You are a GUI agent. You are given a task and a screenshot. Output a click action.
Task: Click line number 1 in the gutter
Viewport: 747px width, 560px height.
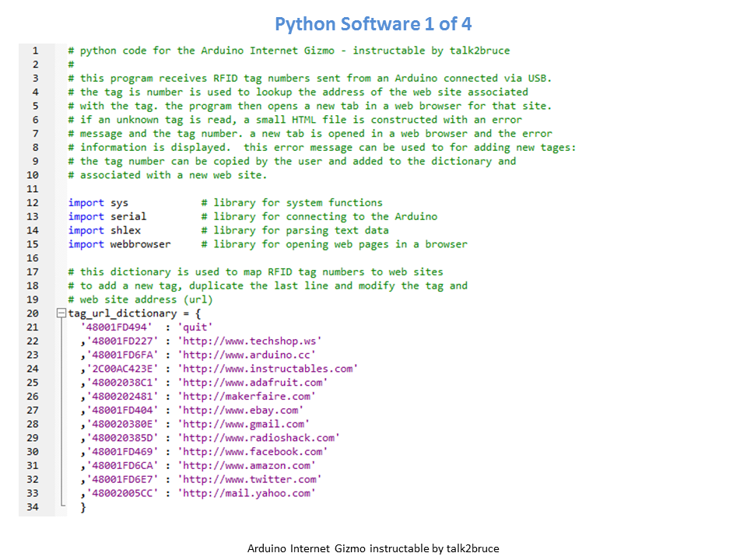[35, 51]
